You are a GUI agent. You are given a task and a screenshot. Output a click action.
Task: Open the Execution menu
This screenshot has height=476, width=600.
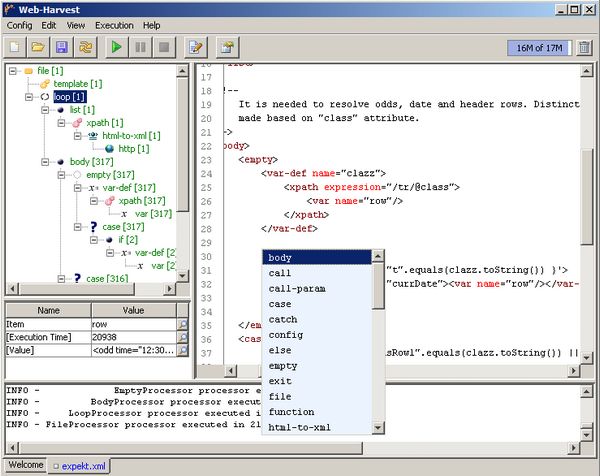click(x=114, y=26)
